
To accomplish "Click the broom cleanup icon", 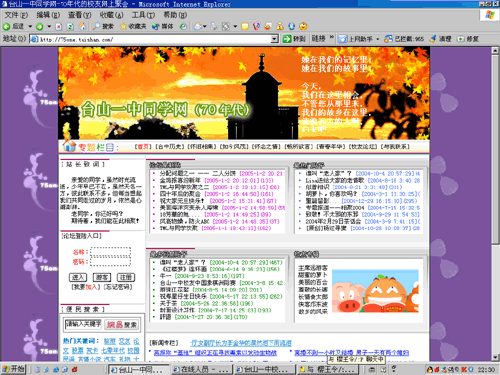I will [x=433, y=39].
